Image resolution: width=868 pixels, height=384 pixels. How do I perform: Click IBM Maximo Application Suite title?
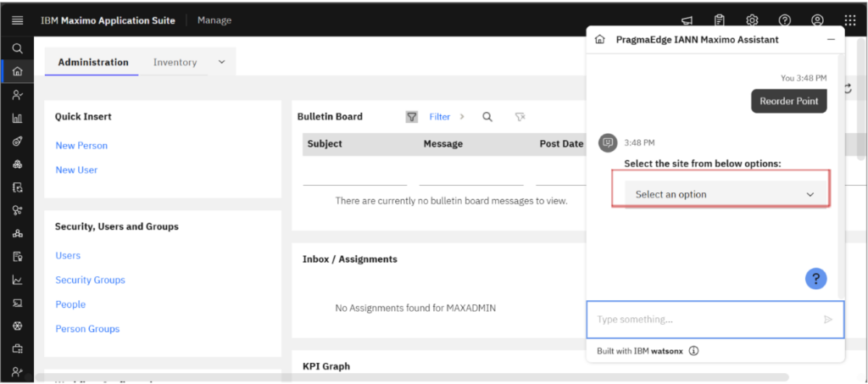[x=108, y=20]
